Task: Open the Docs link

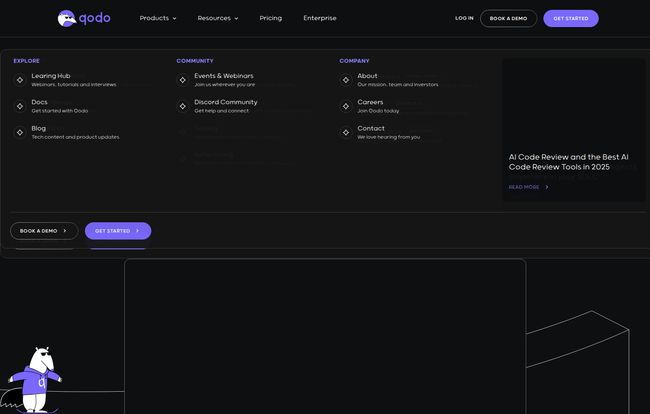Action: [39, 102]
